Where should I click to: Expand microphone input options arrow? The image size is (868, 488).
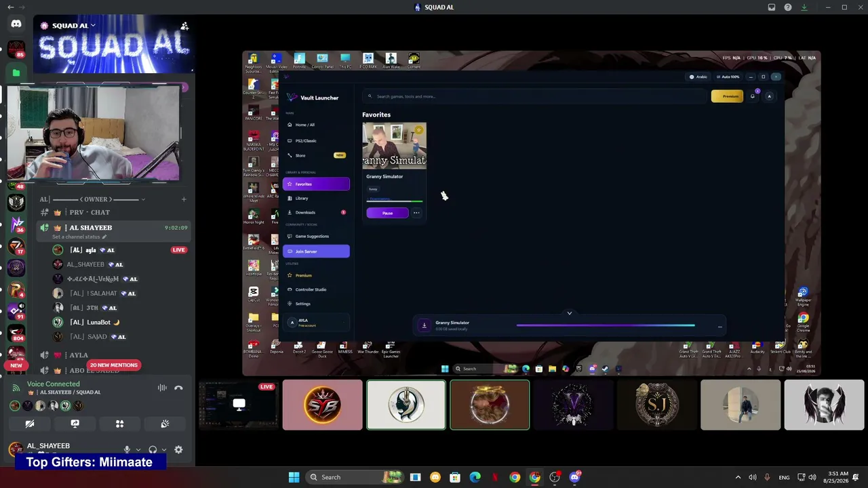(138, 449)
